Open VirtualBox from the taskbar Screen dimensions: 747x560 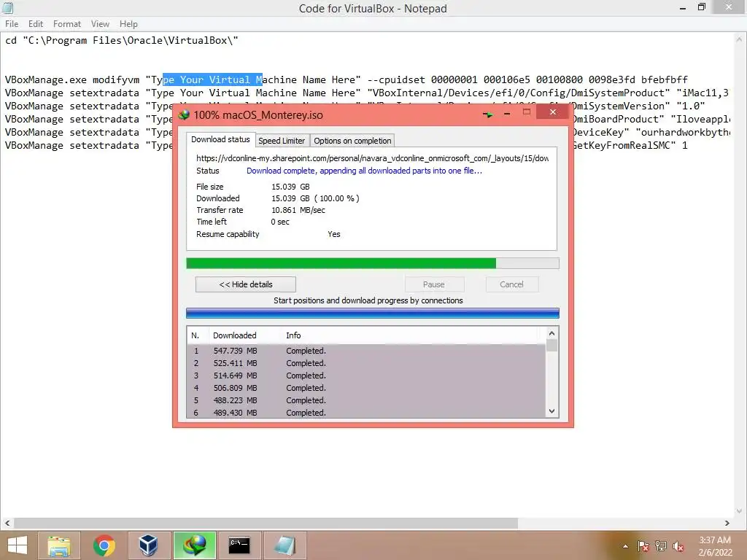pos(148,545)
